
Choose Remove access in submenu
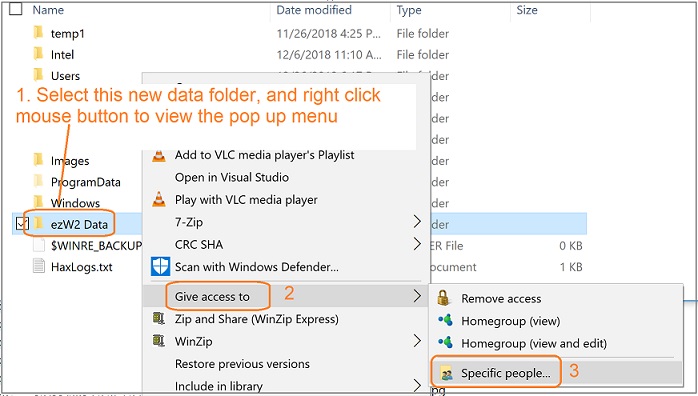coord(501,299)
